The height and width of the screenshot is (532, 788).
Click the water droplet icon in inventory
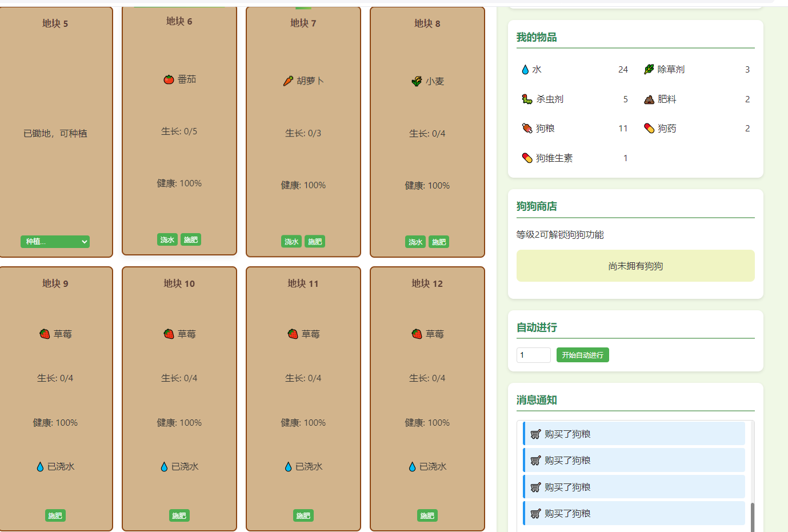pos(525,70)
